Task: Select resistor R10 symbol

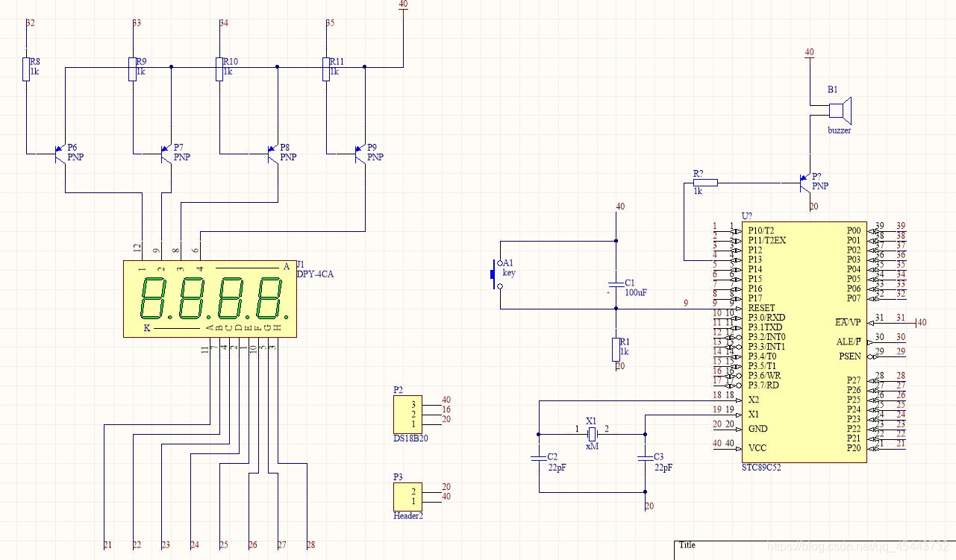Action: [x=219, y=69]
